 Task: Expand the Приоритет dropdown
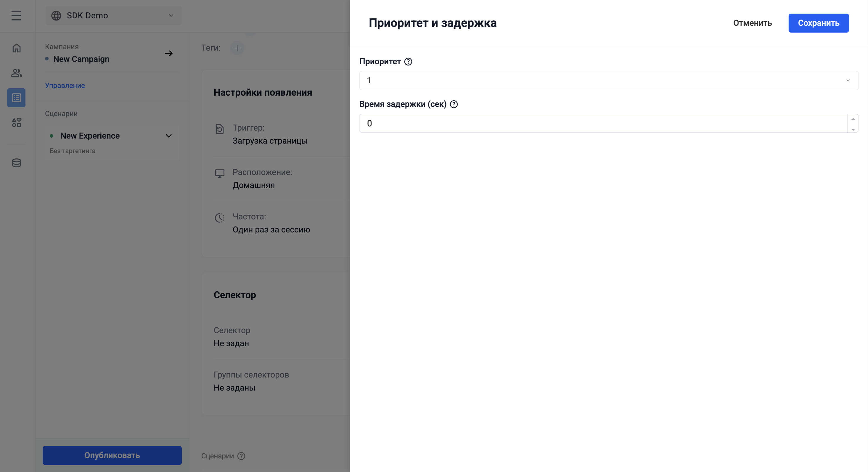tap(608, 81)
